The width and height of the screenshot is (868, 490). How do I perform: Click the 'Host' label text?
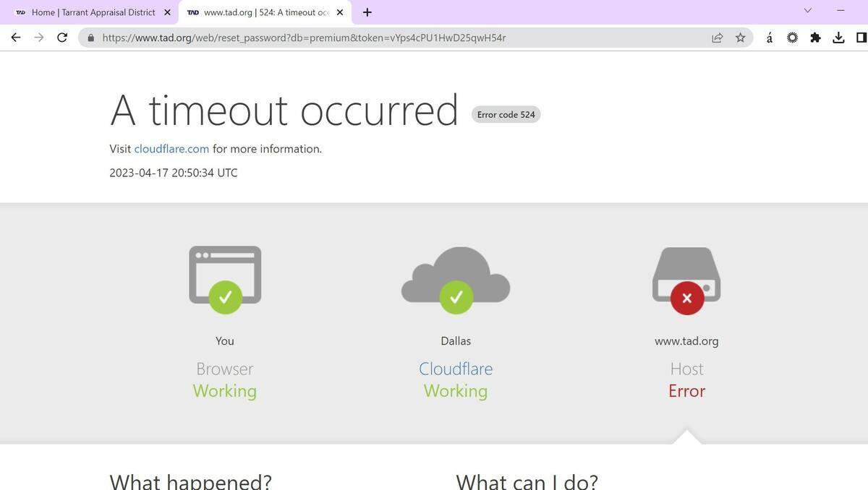(x=686, y=369)
